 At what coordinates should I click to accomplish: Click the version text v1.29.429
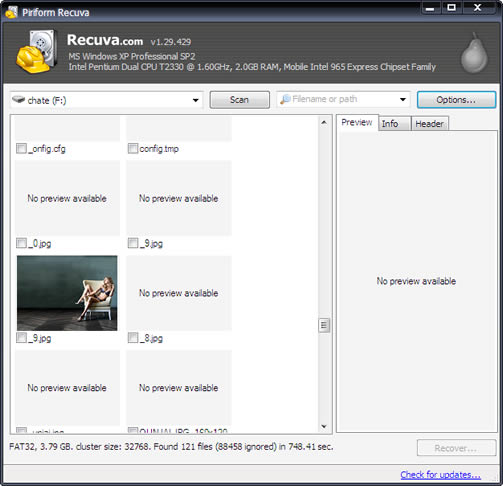click(x=171, y=42)
